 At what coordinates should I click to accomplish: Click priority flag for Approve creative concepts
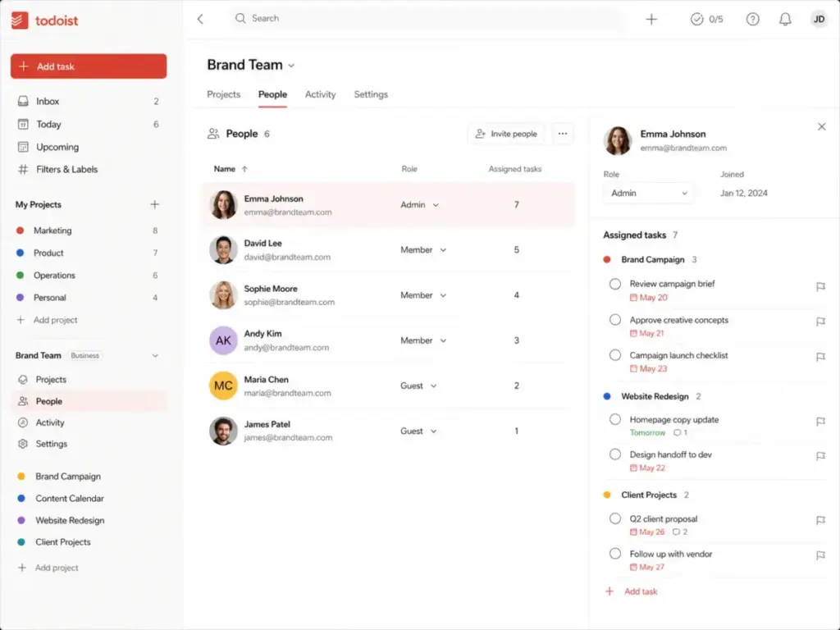click(x=820, y=322)
